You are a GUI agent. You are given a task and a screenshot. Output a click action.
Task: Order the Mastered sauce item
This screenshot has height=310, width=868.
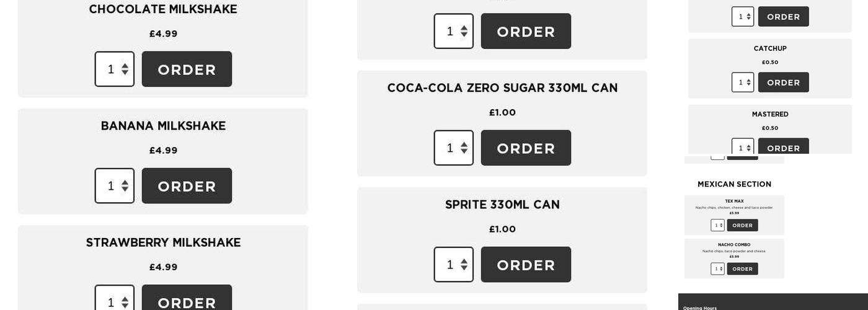(783, 148)
